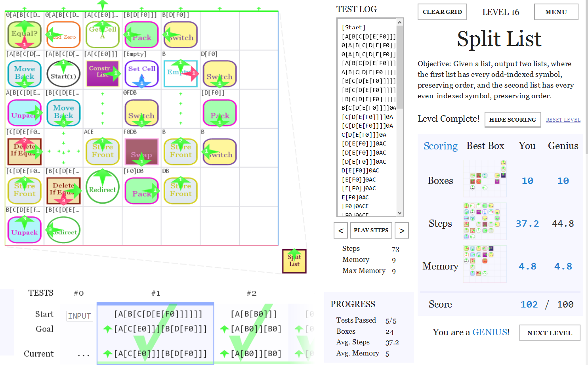
Task: Open the Menu button
Action: [x=556, y=12]
